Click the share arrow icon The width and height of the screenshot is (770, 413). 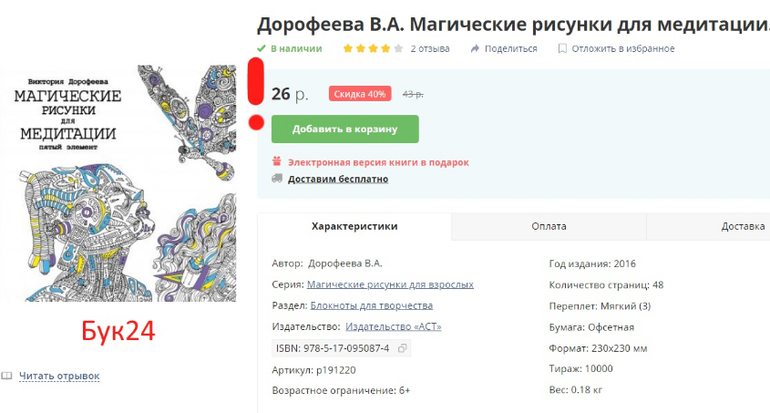(x=475, y=48)
